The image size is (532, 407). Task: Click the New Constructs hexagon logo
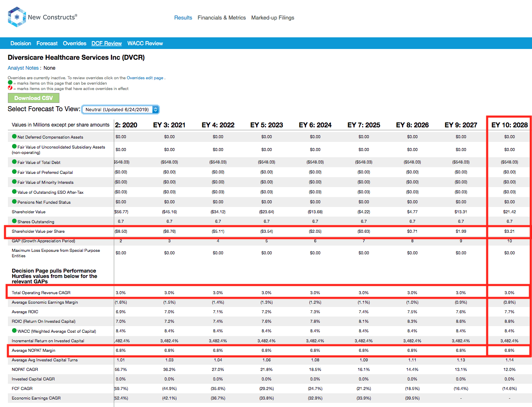17,17
